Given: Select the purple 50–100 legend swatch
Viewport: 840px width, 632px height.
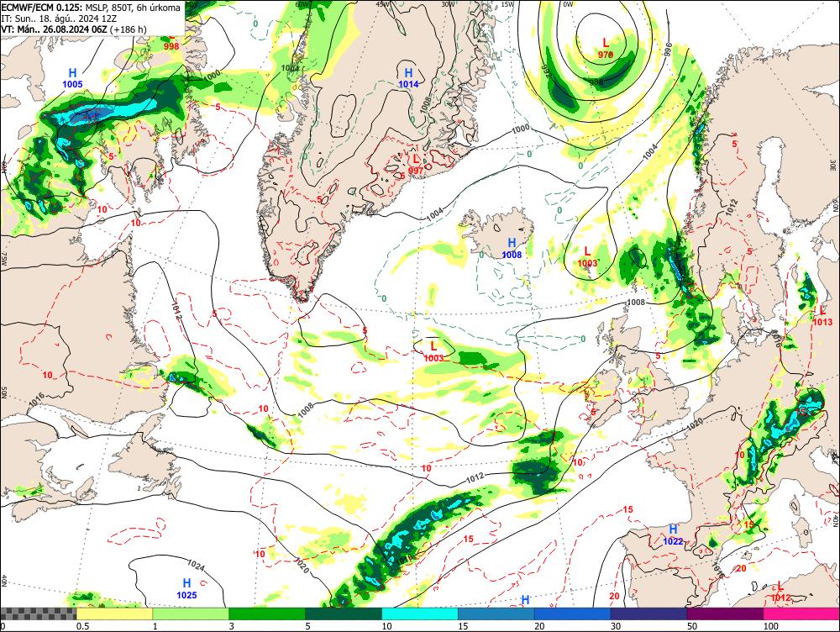Looking at the screenshot, I should pyautogui.click(x=726, y=614).
